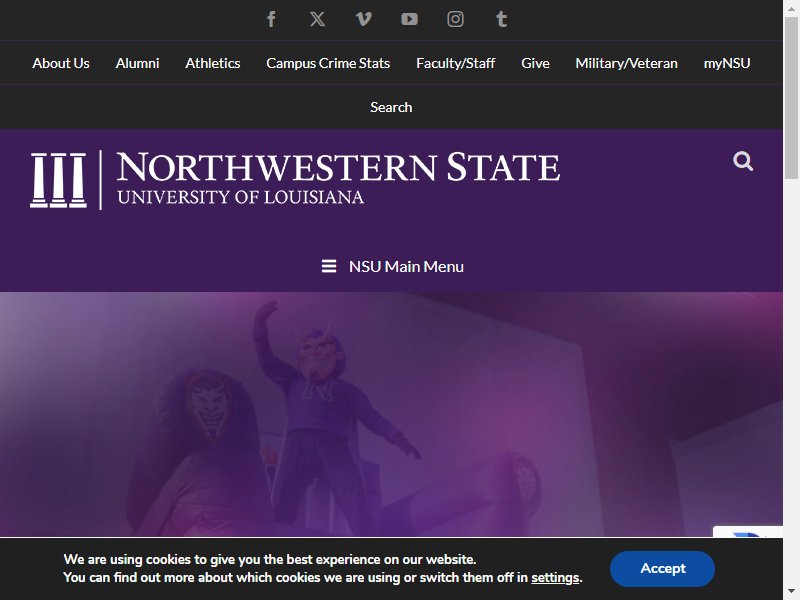Open the Military/Veteran page

coord(627,63)
